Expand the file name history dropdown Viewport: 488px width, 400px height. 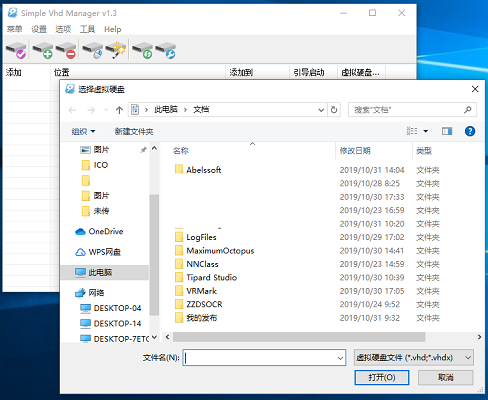click(x=340, y=358)
